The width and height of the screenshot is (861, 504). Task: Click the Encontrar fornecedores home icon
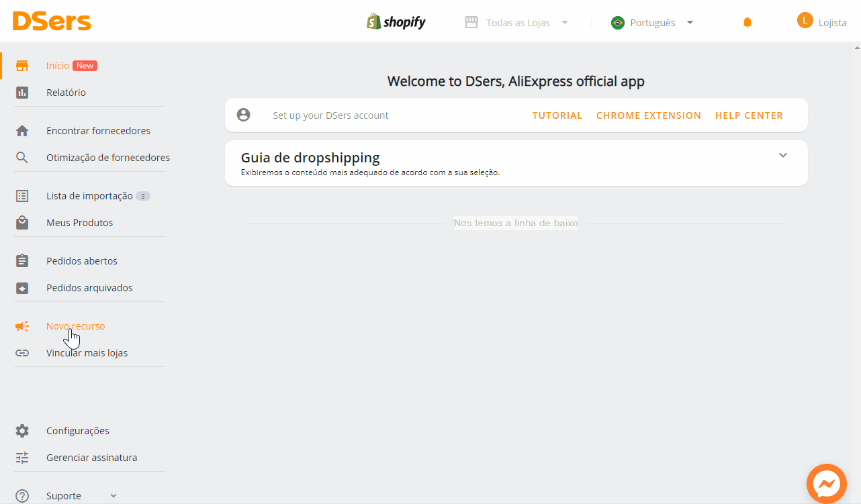[22, 131]
